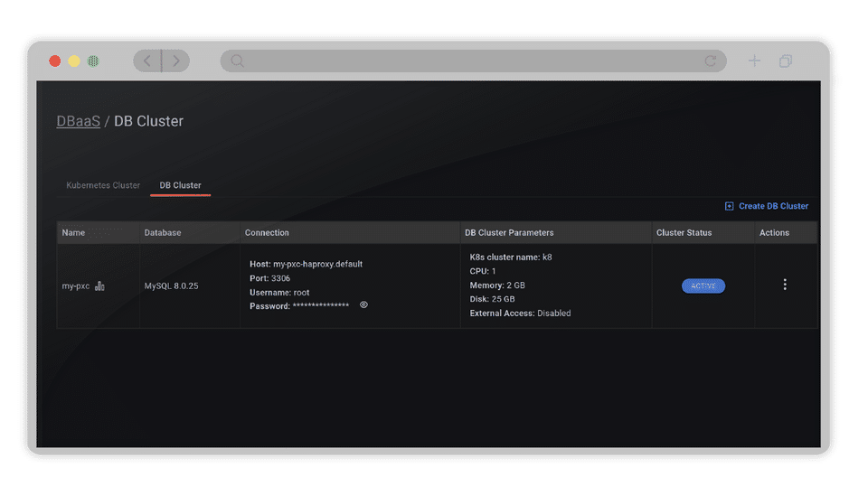This screenshot has height=496, width=868.
Task: Click the K8s cluster name: k8 line
Action: tap(511, 257)
